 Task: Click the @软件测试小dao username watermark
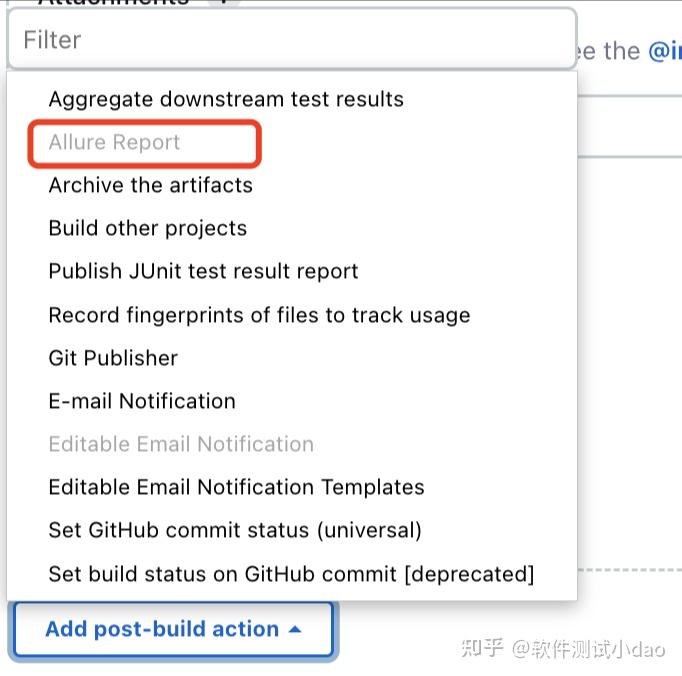click(589, 648)
